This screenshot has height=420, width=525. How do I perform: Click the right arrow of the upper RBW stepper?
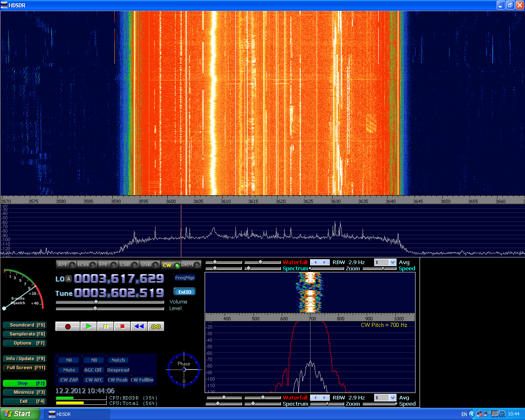pyautogui.click(x=324, y=262)
